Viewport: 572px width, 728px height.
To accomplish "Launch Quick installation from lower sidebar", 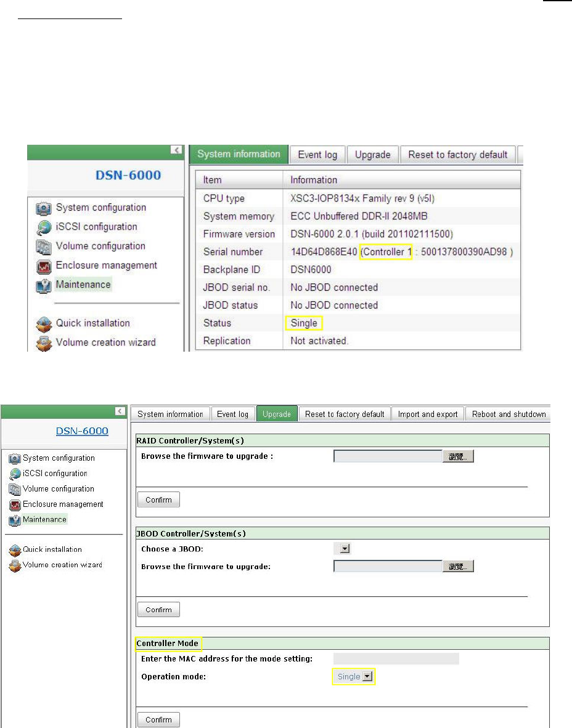I will pyautogui.click(x=52, y=550).
